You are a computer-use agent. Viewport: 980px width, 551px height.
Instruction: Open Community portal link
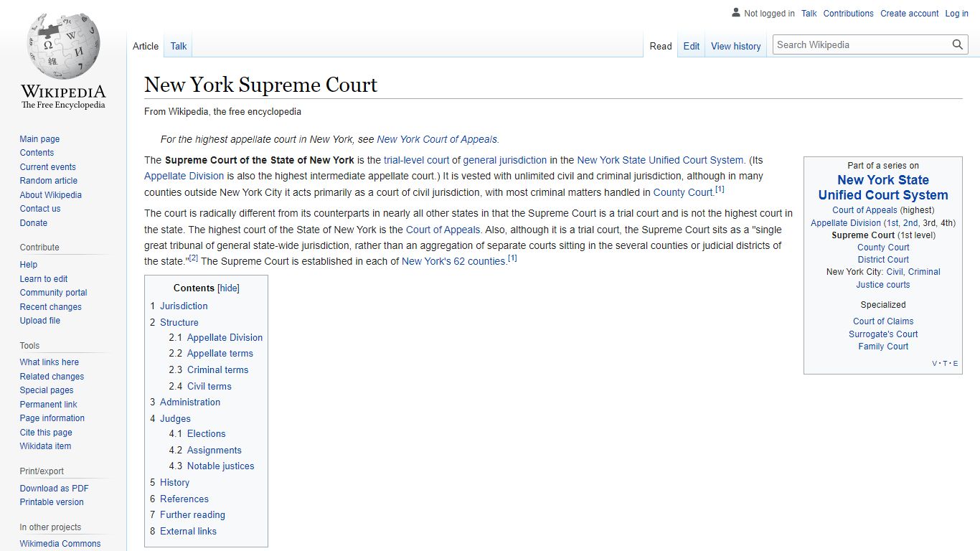click(53, 293)
